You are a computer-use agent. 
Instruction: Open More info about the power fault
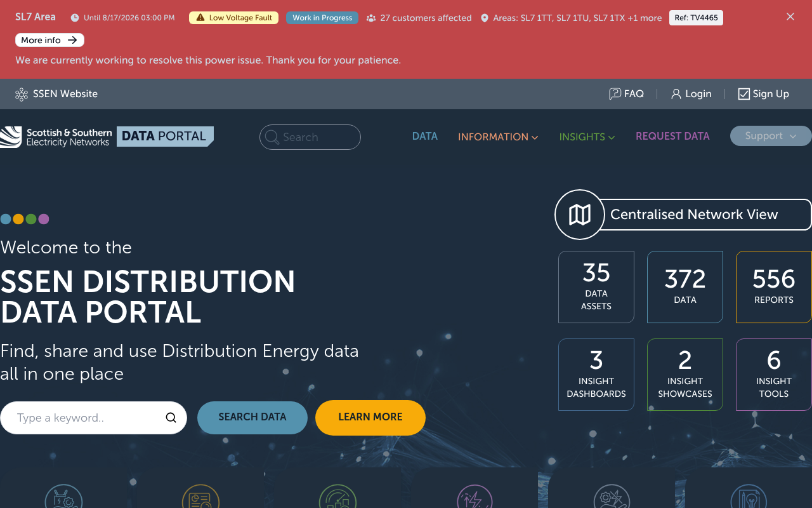pyautogui.click(x=49, y=40)
